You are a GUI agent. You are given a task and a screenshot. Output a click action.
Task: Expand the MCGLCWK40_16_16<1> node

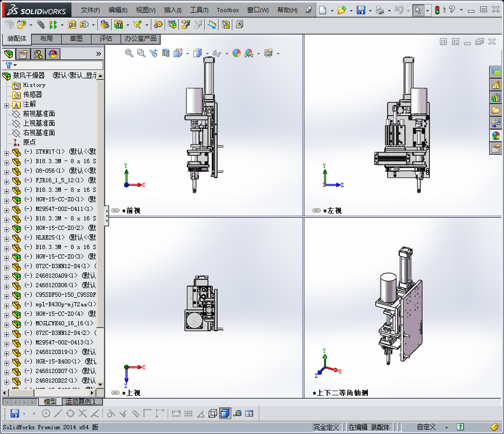pos(6,325)
